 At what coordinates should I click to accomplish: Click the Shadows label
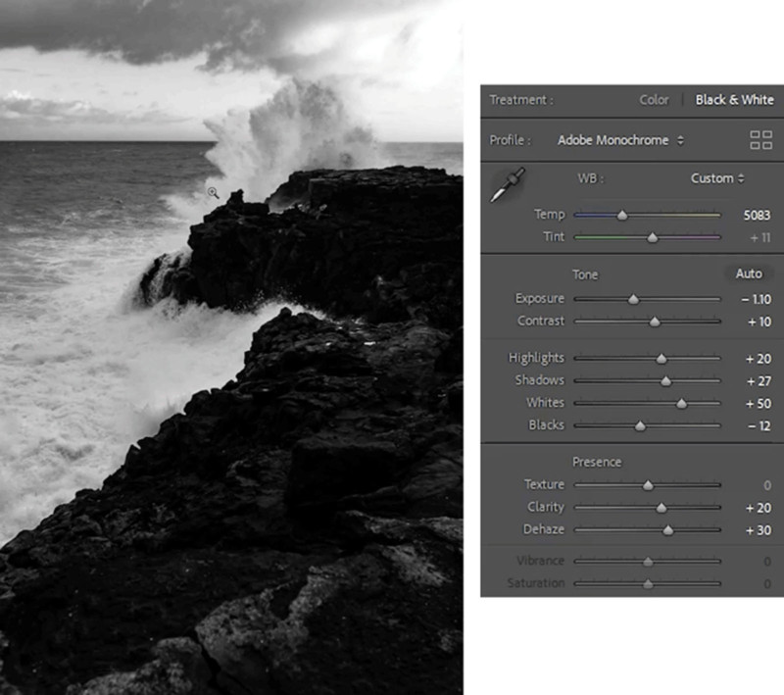[x=540, y=380]
